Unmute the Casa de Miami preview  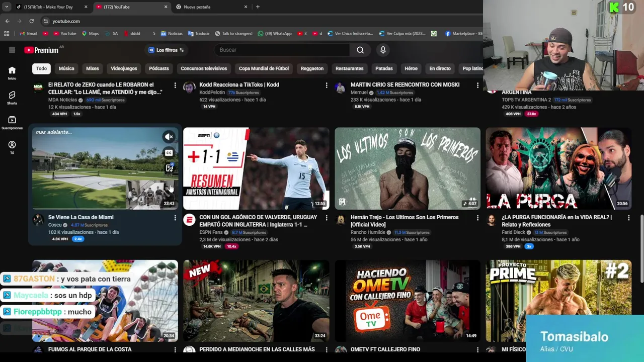click(169, 137)
